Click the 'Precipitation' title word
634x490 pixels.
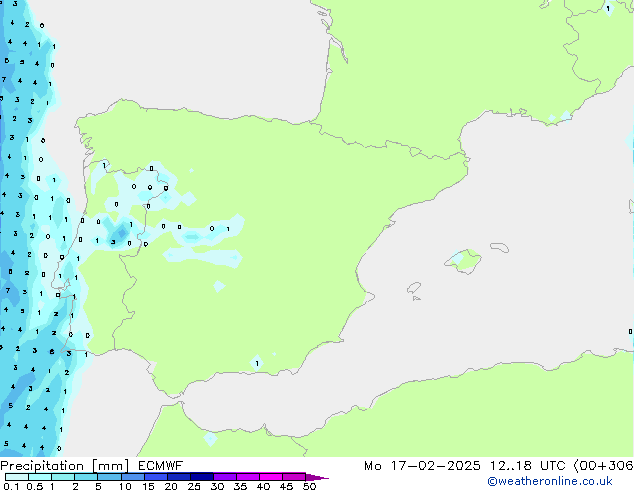42,466
